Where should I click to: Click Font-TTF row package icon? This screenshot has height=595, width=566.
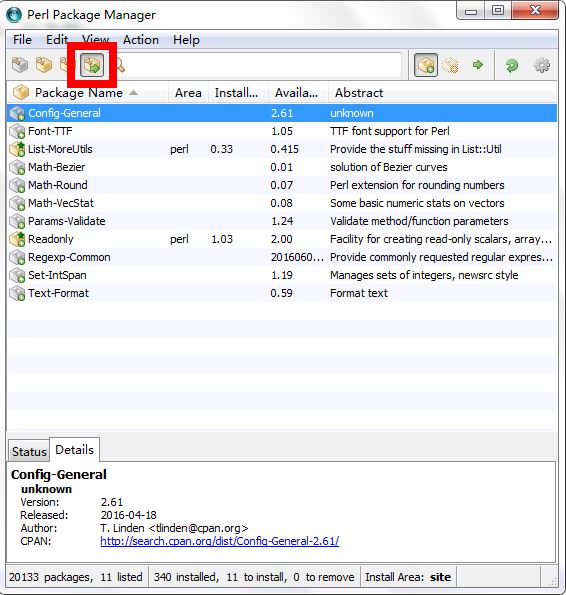pos(17,131)
